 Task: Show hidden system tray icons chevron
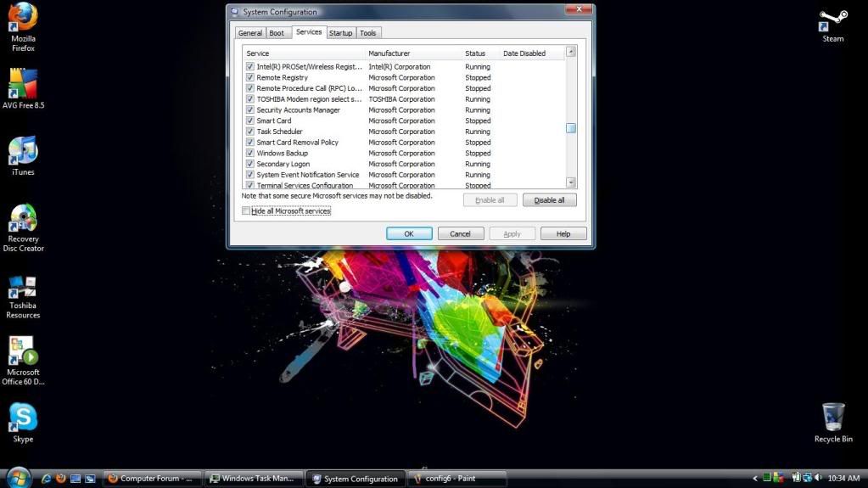click(754, 478)
